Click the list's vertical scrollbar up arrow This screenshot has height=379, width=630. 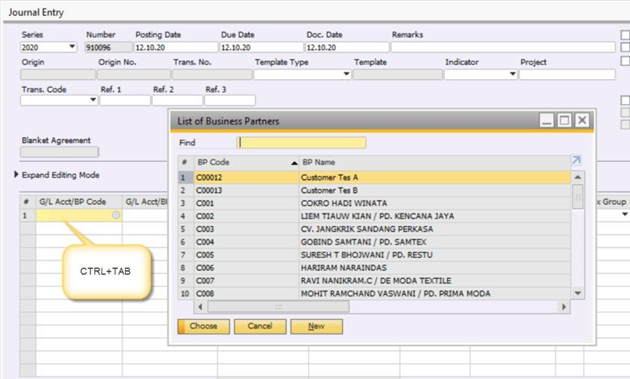pos(578,177)
